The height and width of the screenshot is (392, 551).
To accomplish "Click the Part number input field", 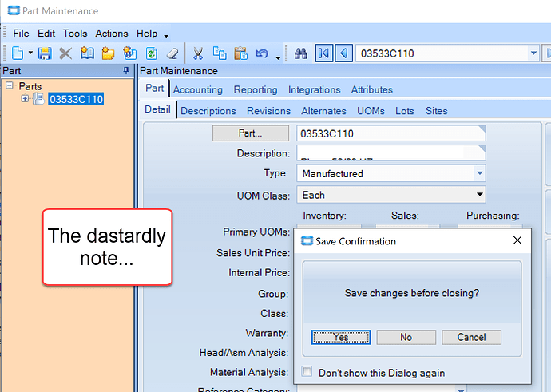I will tap(391, 133).
